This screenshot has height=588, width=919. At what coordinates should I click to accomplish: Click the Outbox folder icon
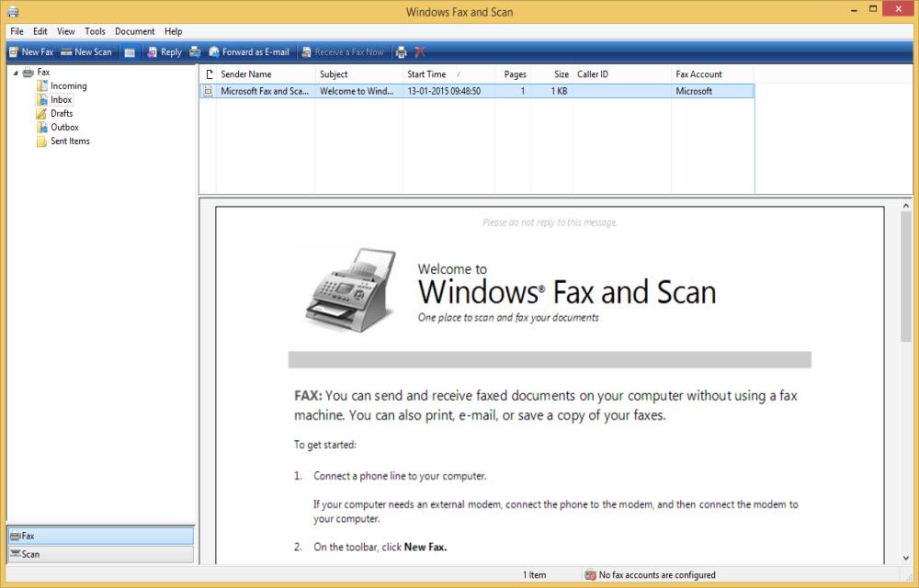pyautogui.click(x=41, y=127)
